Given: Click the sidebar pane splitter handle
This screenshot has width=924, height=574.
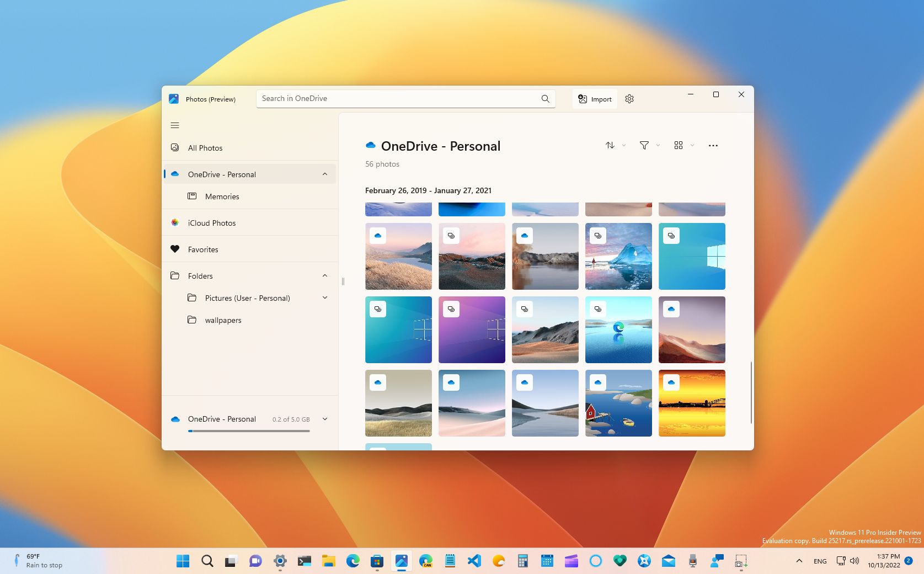Looking at the screenshot, I should (x=343, y=281).
